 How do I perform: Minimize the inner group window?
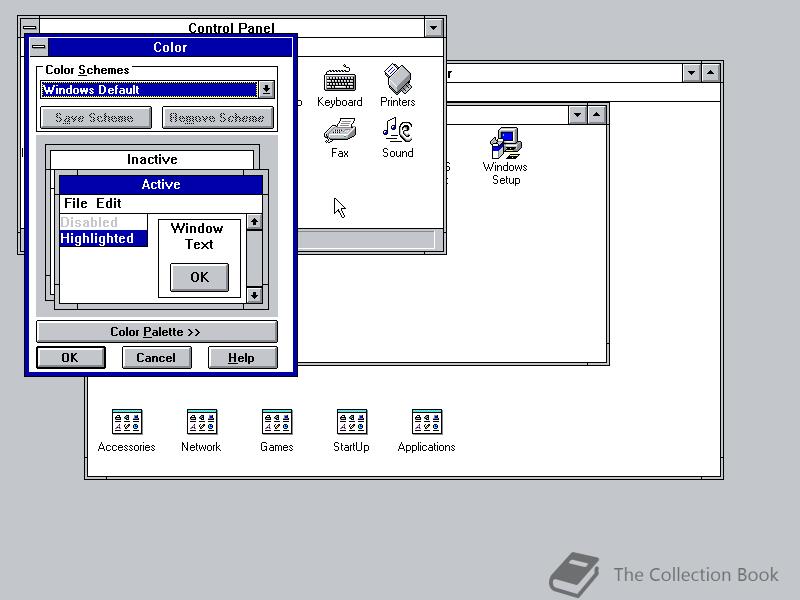[x=577, y=114]
